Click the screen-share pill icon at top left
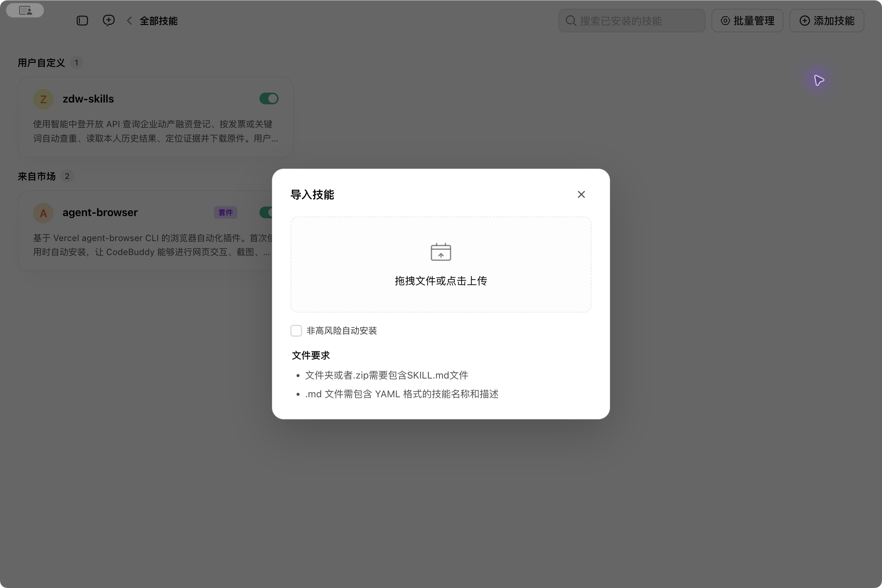 [x=25, y=10]
